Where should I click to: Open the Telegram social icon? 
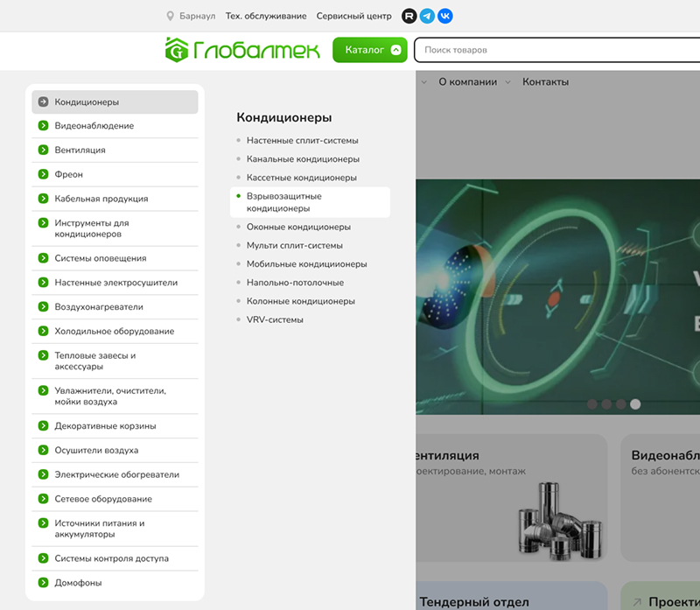point(427,16)
